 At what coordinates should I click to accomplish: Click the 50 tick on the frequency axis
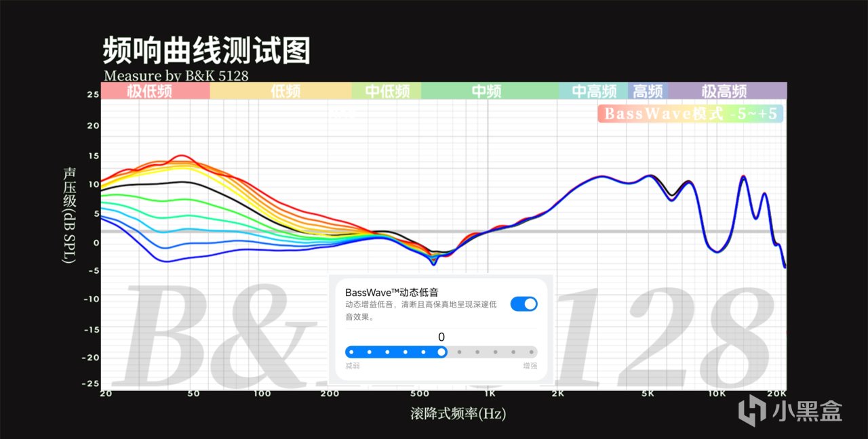tap(193, 394)
